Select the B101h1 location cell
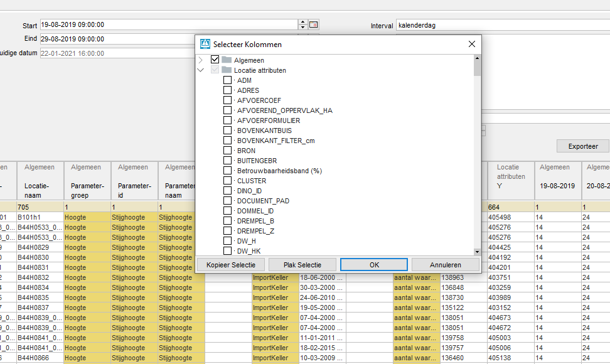The width and height of the screenshot is (610, 364). 40,217
